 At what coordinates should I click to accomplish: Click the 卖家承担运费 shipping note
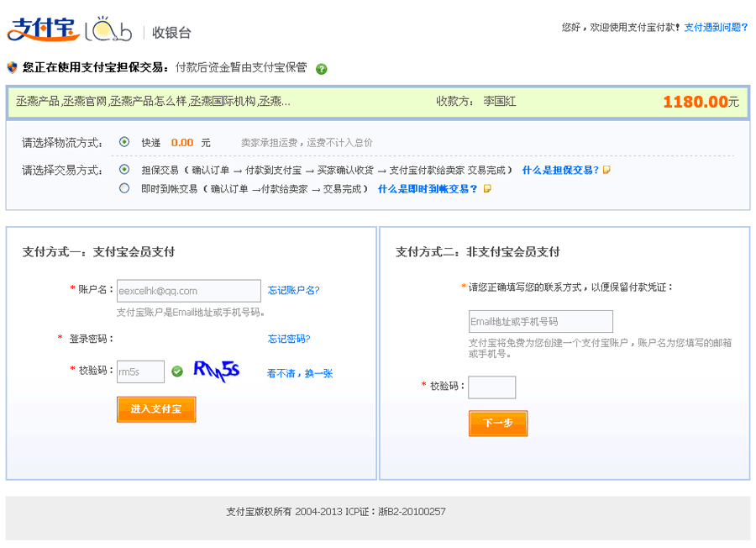coord(307,143)
